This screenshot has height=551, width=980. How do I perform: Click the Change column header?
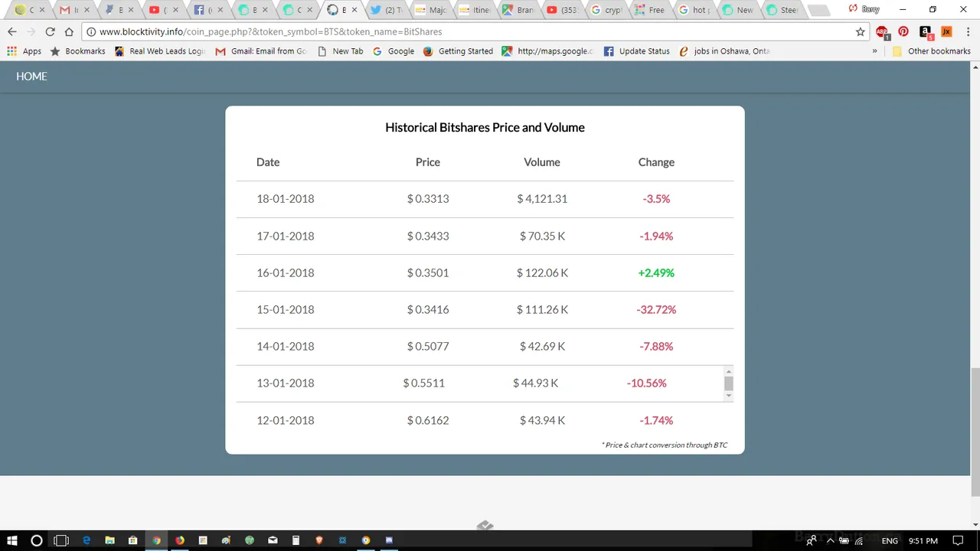[x=656, y=162]
